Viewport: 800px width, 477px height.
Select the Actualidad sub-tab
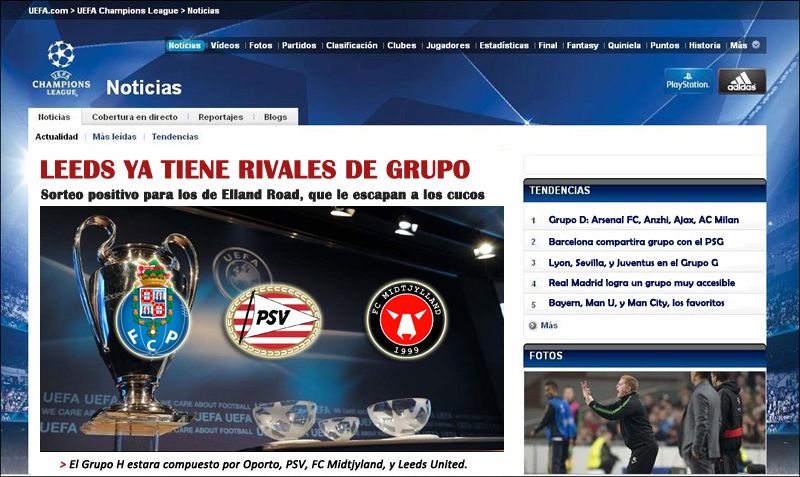pyautogui.click(x=57, y=137)
